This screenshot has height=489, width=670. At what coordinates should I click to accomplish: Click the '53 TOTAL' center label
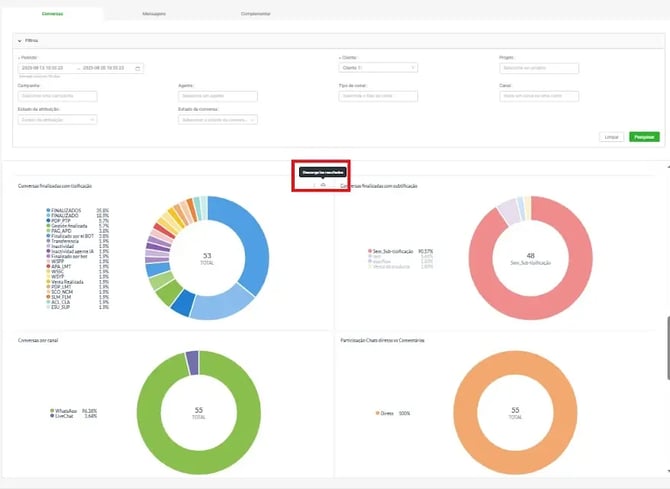(x=207, y=258)
